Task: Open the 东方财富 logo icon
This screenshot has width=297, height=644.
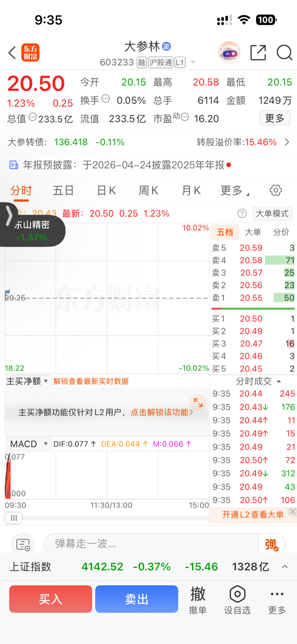Action: (30, 53)
